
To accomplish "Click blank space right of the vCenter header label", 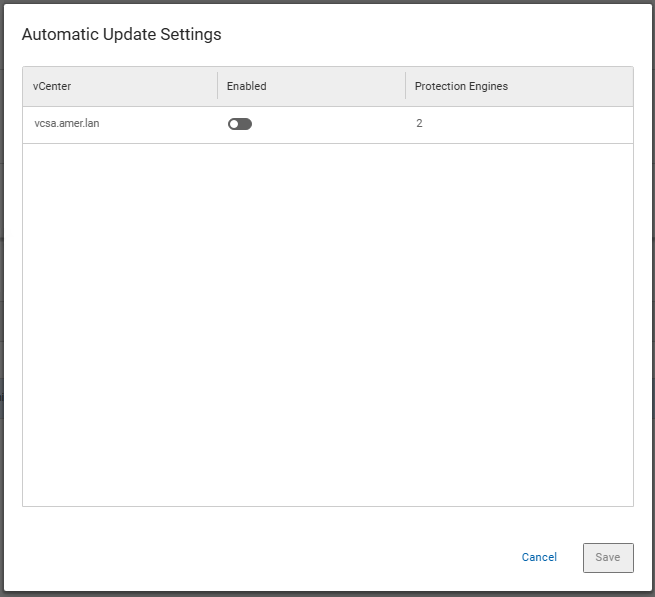I will tap(140, 86).
